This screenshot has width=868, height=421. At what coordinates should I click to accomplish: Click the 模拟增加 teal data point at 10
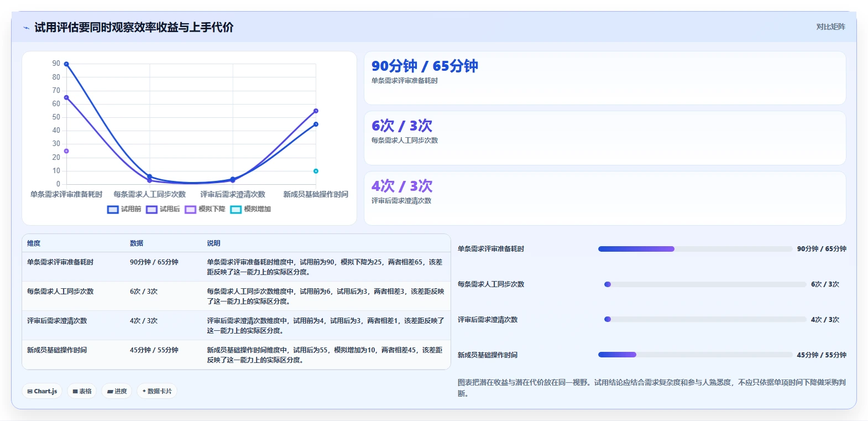click(x=316, y=171)
